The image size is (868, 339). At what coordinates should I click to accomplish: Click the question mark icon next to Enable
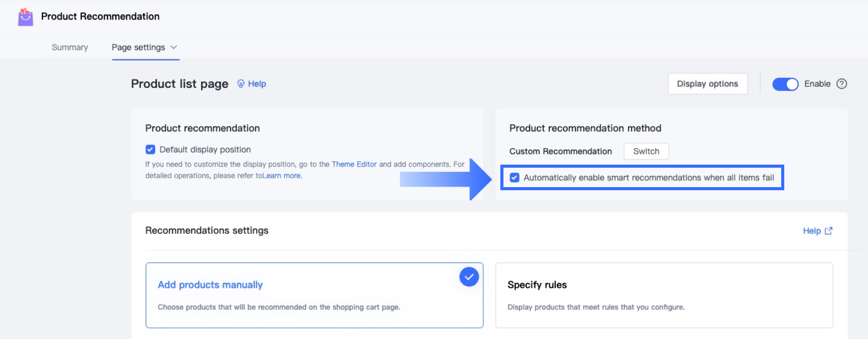point(841,84)
